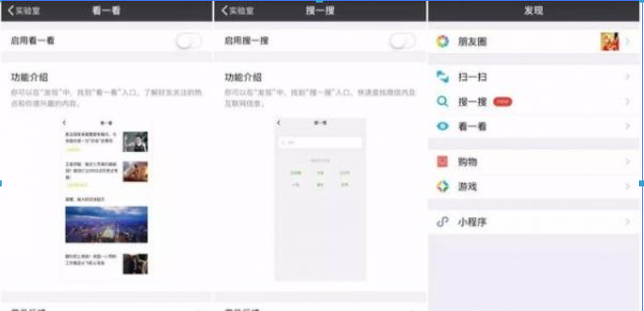Expand the 朋友圈 row chevron
The image size is (644, 311).
pyautogui.click(x=628, y=41)
